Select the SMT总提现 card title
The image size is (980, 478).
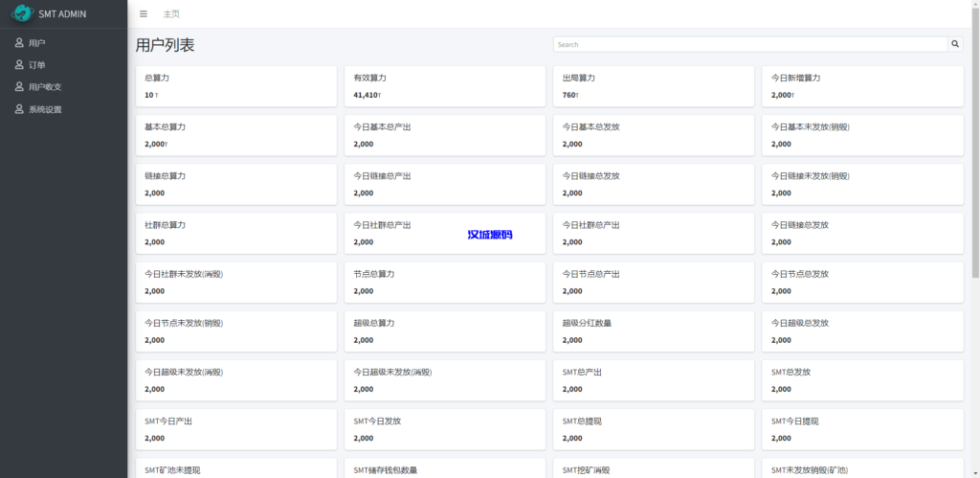pyautogui.click(x=582, y=421)
